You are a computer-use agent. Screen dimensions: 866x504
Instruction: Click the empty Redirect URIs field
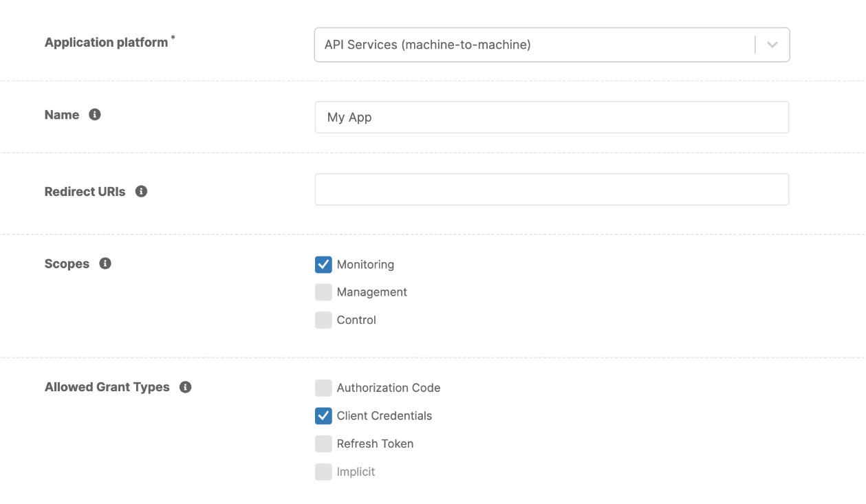coord(550,188)
